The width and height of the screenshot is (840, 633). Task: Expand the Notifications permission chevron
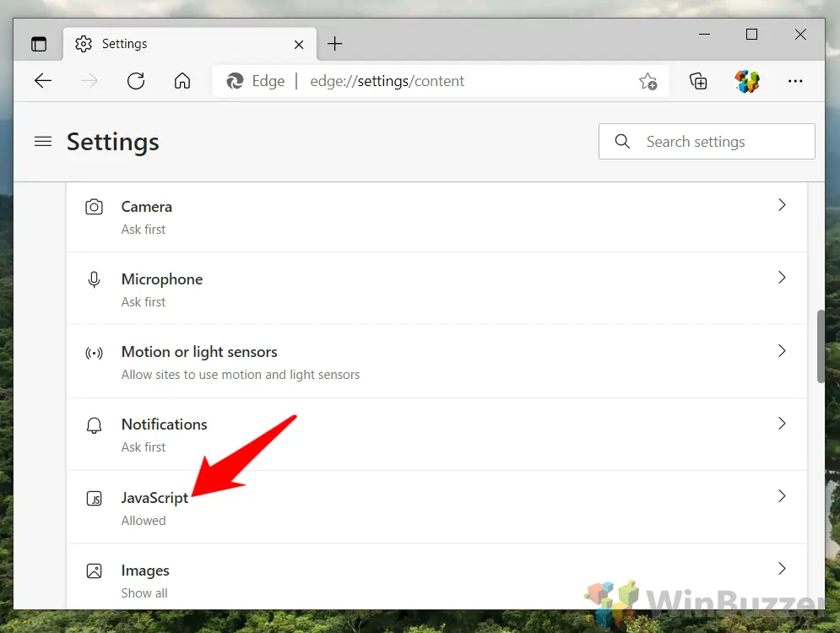click(x=781, y=423)
